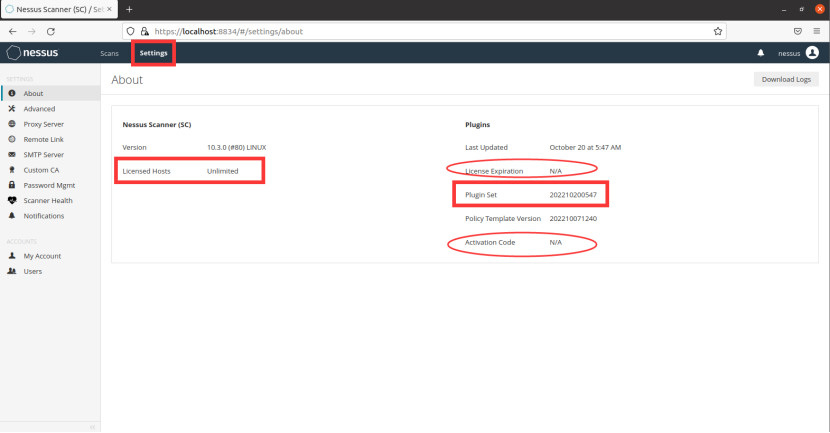Click the URL address bar
This screenshot has height=433, width=830.
423,31
